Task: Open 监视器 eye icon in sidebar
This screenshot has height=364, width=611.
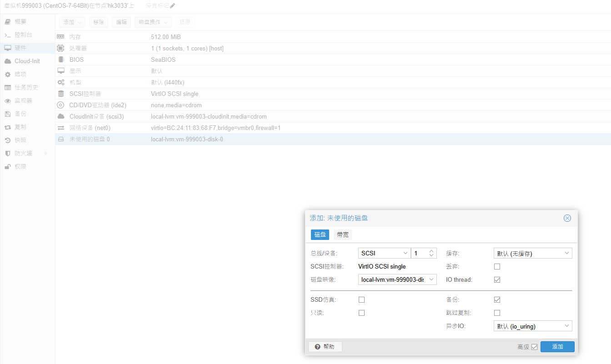Action: tap(7, 100)
